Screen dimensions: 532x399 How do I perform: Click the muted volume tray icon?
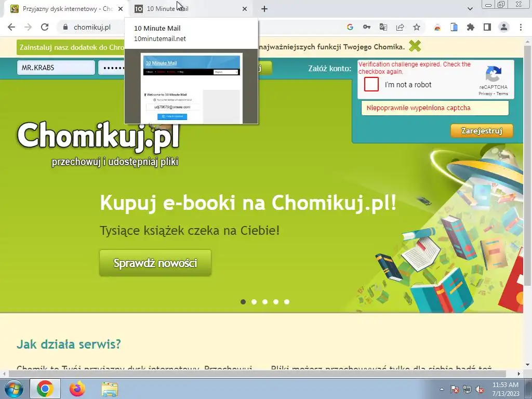pyautogui.click(x=480, y=389)
